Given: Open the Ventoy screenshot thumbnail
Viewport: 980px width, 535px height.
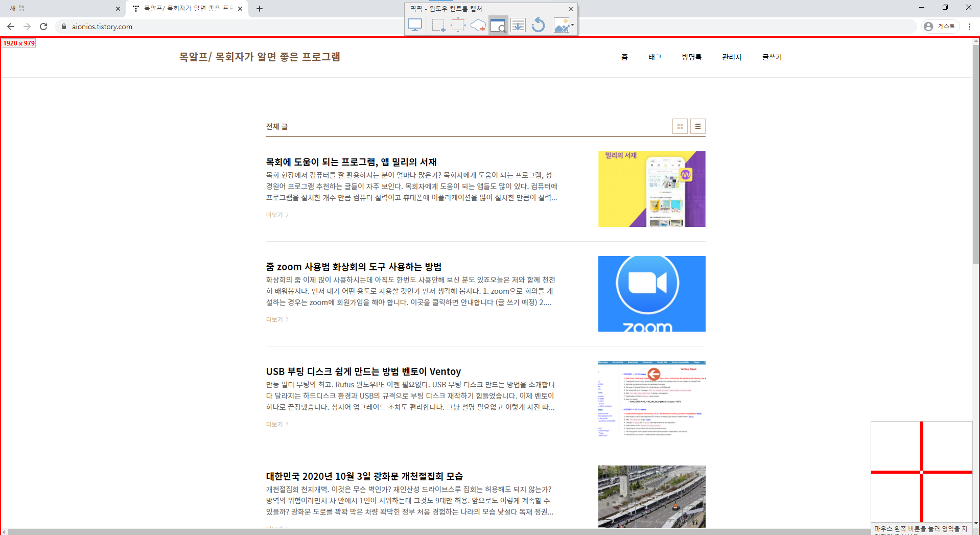Looking at the screenshot, I should click(x=652, y=399).
